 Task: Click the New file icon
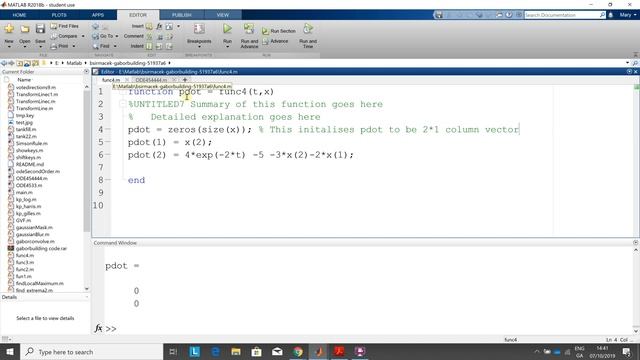(x=9, y=29)
